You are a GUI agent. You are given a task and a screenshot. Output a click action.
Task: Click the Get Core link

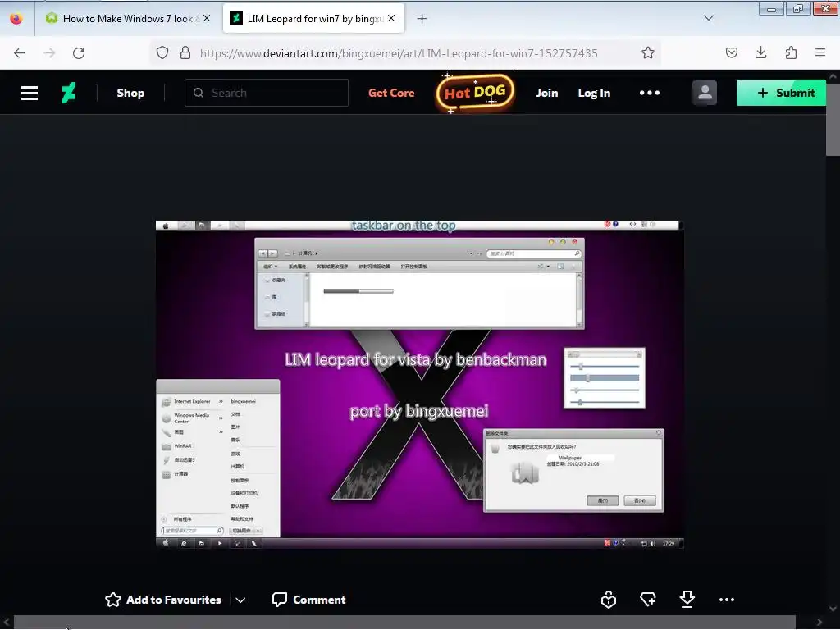pos(391,93)
